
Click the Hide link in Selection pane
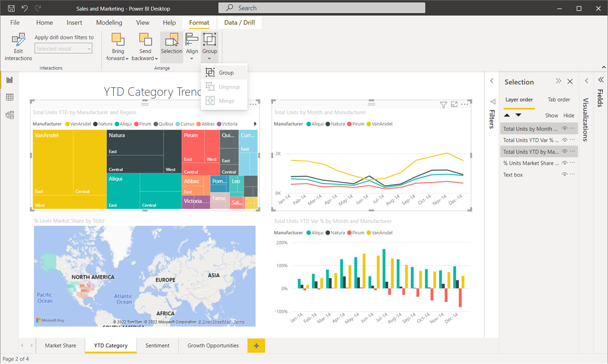(x=568, y=115)
